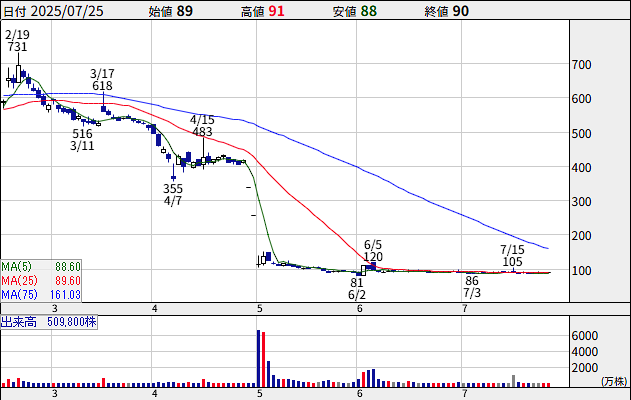Click the 400 price axis label

582,167
